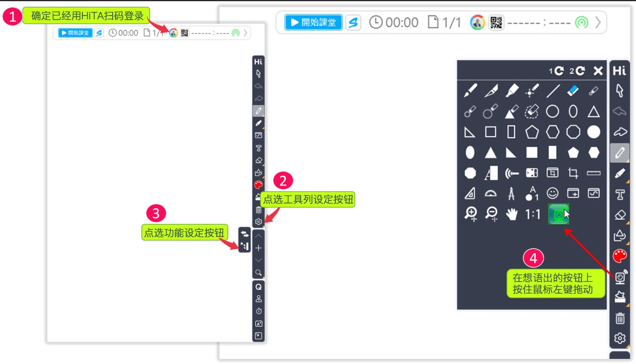This screenshot has height=364, width=636.
Task: Select the compass drawing tool in the grid
Action: (511, 194)
